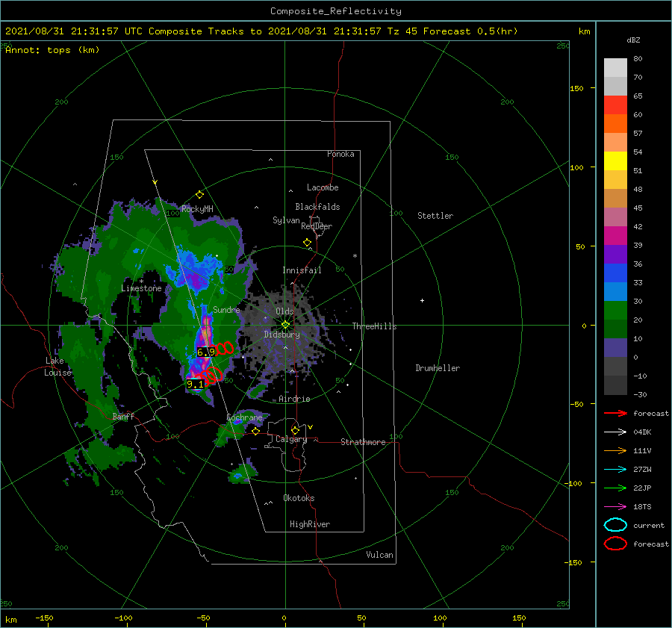
Task: Select the 9.1 storm top label
Action: [195, 384]
